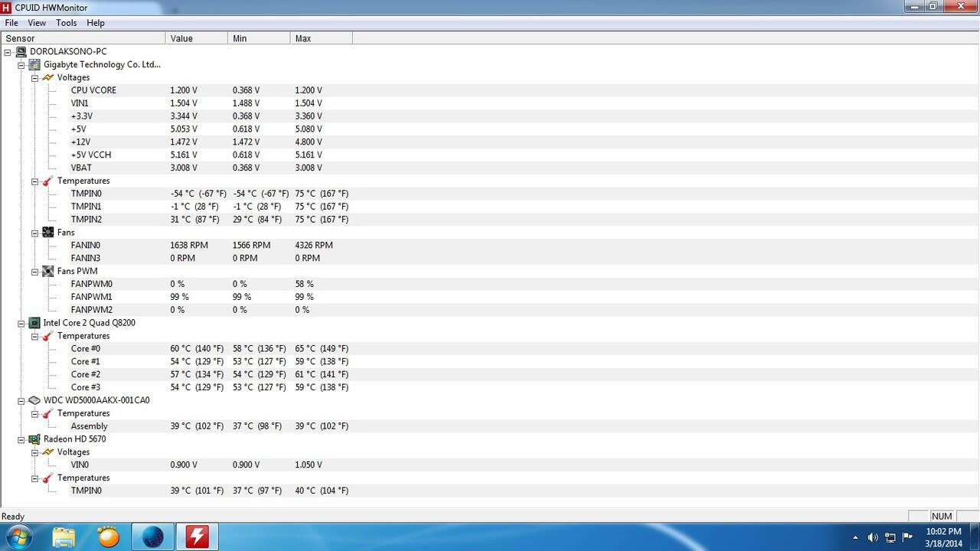Collapse the WDC WD5000AAKX-001CA0 node
The width and height of the screenshot is (980, 551).
[21, 400]
